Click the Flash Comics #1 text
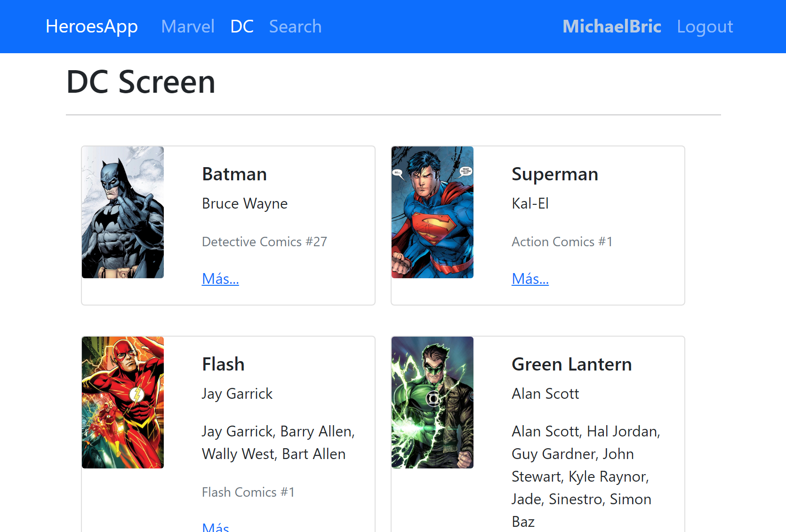786x532 pixels. 249,492
